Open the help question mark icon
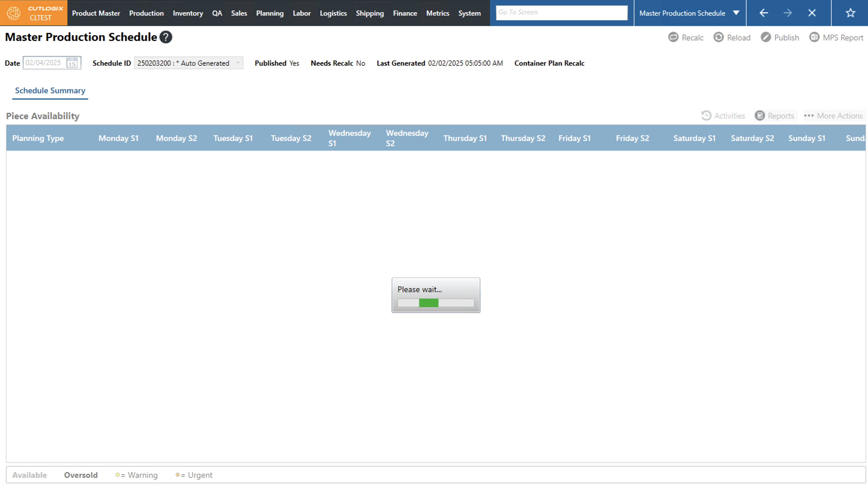Image resolution: width=868 pixels, height=486 pixels. click(x=165, y=37)
